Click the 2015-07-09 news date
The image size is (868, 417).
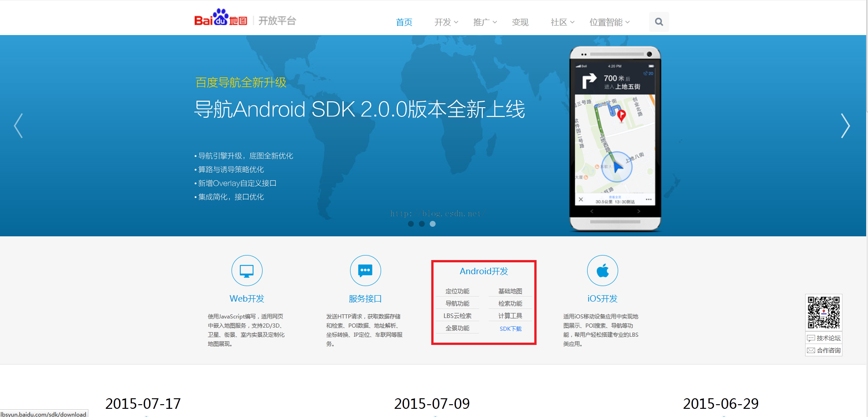tap(432, 404)
